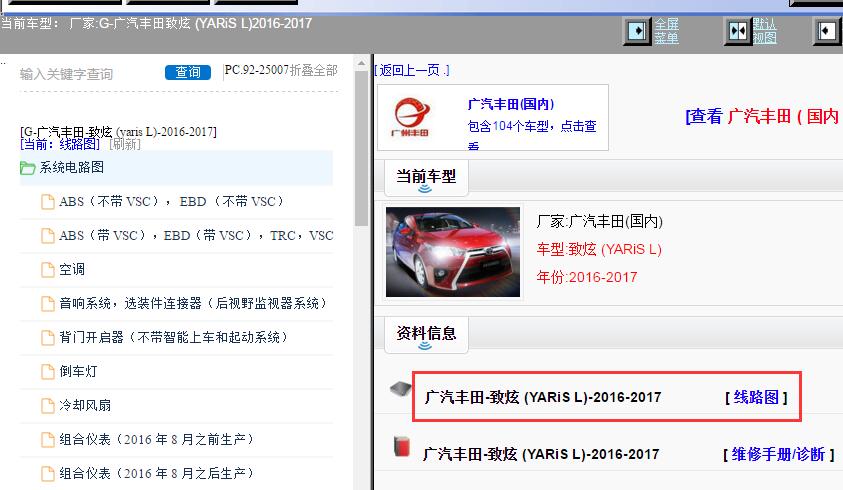Focus the 输入关键字查询 search field
This screenshot has width=843, height=490.
[x=89, y=74]
